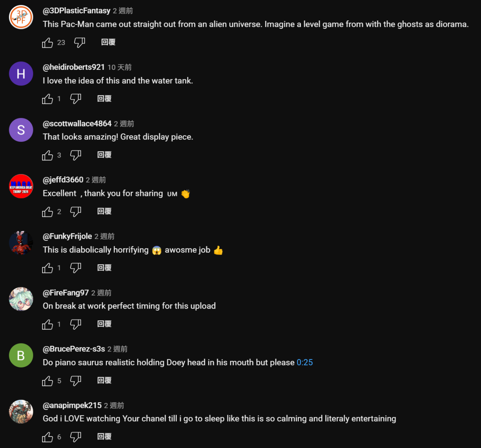Reply to BrucePerez-s3s comment
The width and height of the screenshot is (481, 448).
(x=104, y=380)
